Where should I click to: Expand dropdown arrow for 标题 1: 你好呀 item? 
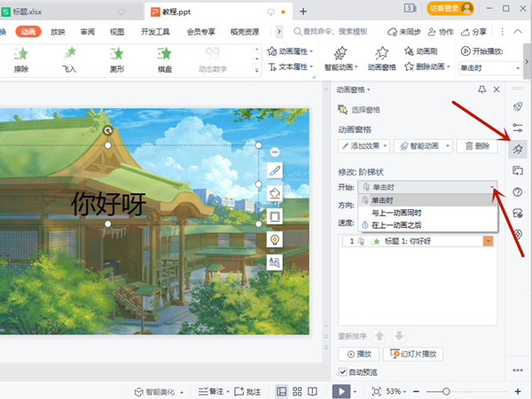(x=488, y=241)
